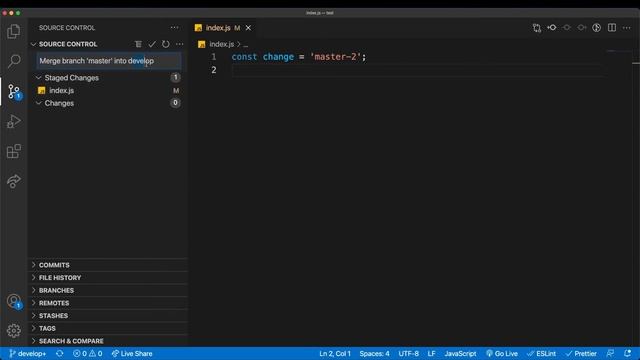The width and height of the screenshot is (640, 360).
Task: Open the Search view in activity bar
Action: [x=13, y=61]
